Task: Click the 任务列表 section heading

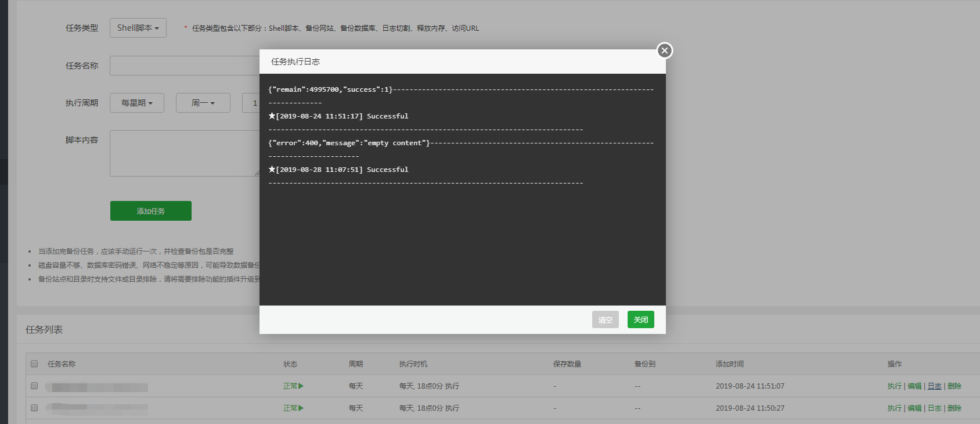Action: (44, 329)
